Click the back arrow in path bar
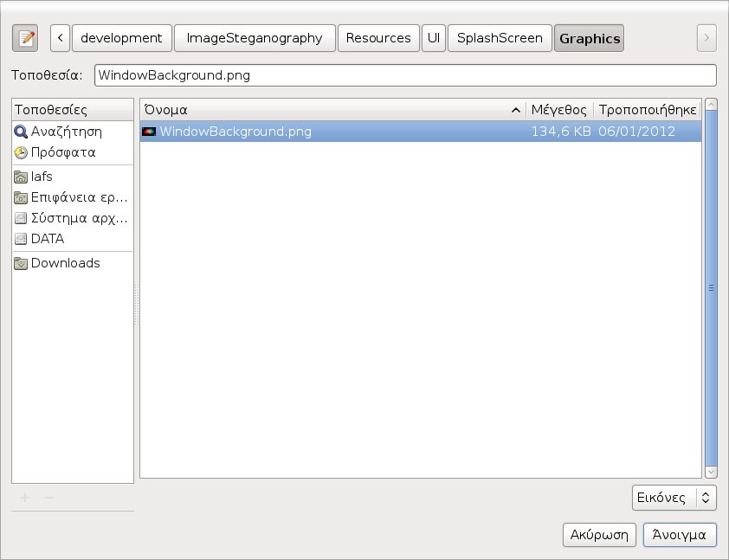729x560 pixels. [x=60, y=38]
